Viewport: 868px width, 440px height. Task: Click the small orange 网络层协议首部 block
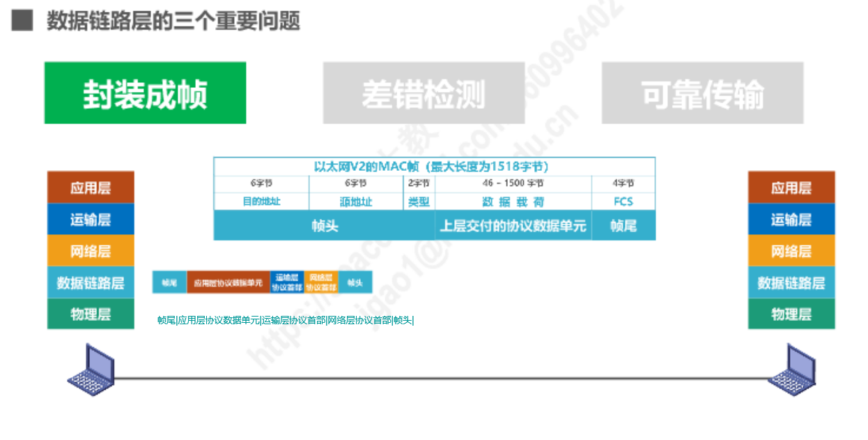coord(320,282)
